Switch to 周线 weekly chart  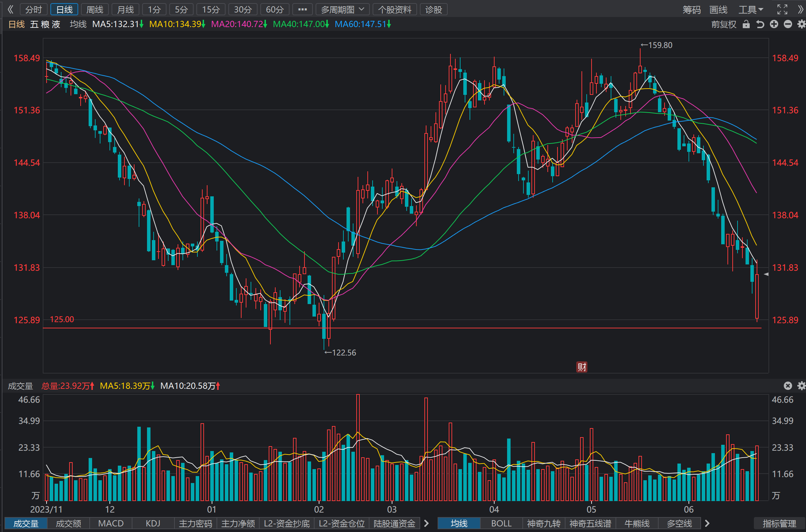tap(95, 9)
